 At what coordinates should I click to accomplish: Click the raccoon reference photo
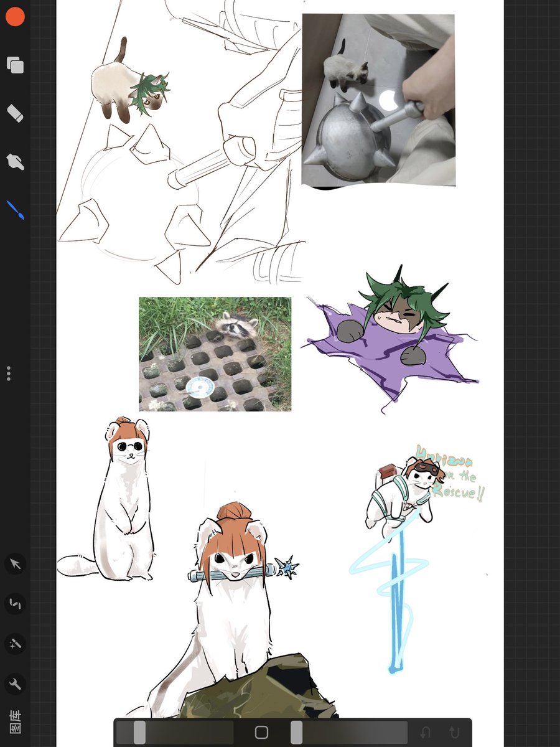[215, 354]
